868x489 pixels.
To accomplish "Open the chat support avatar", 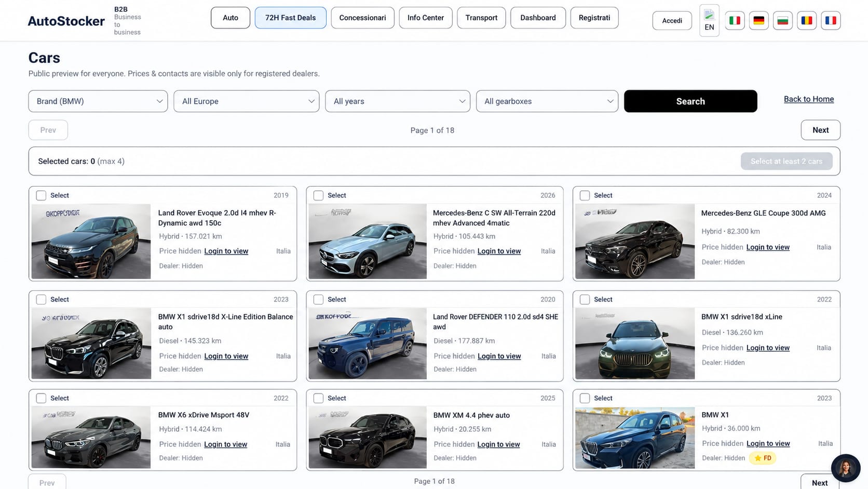I will pos(846,468).
